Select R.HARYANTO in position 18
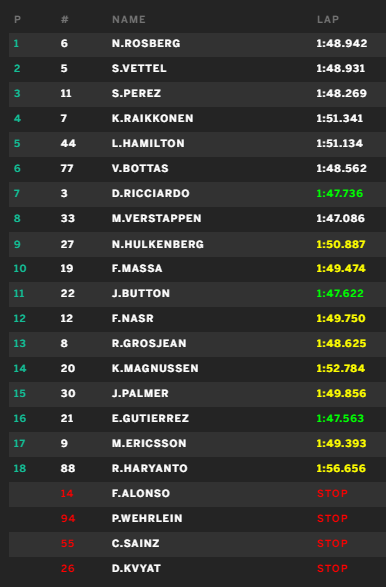This screenshot has height=587, width=386. click(197, 468)
